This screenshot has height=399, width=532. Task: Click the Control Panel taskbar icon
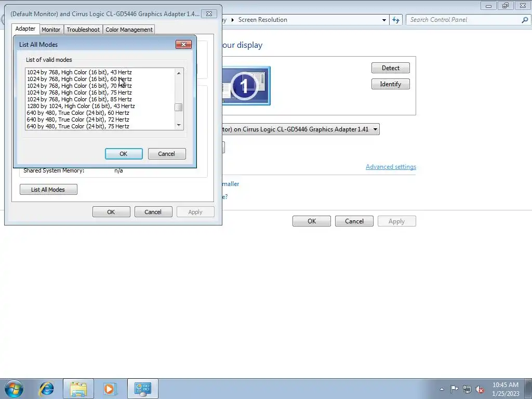(142, 389)
